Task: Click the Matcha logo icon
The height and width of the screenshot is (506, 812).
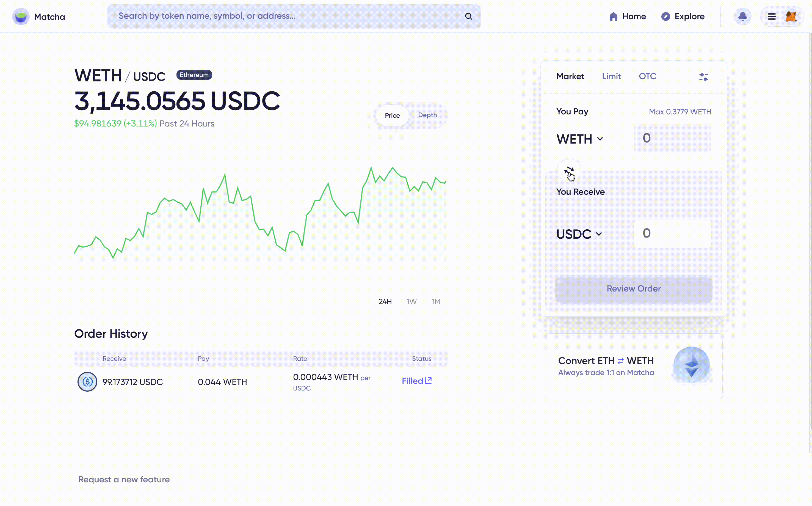Action: [21, 16]
